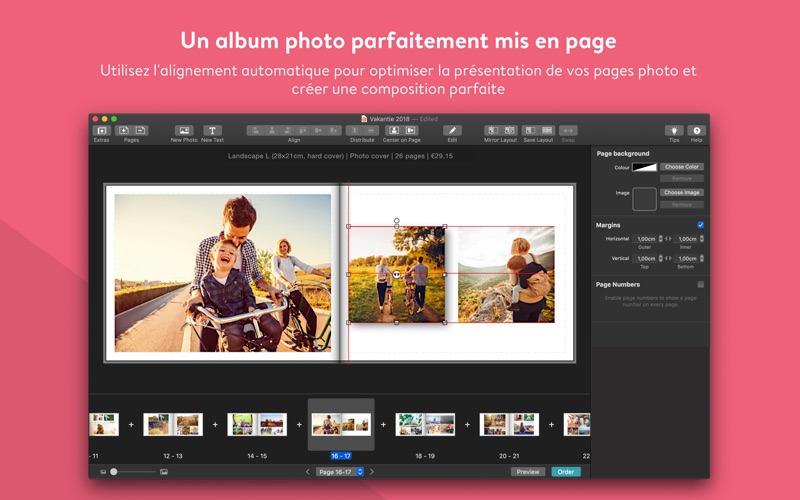This screenshot has width=800, height=500.
Task: Insert a New Photo from the toolbar
Action: [184, 131]
